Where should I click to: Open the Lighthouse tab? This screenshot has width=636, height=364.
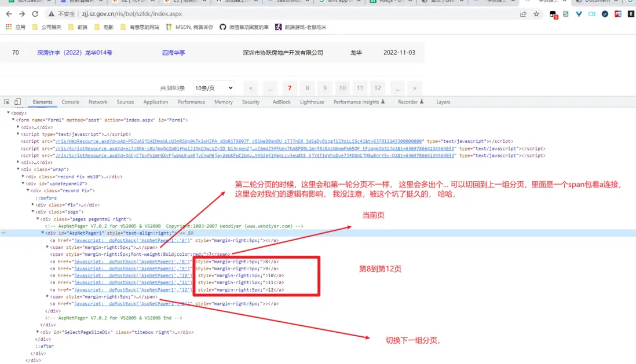pos(312,102)
